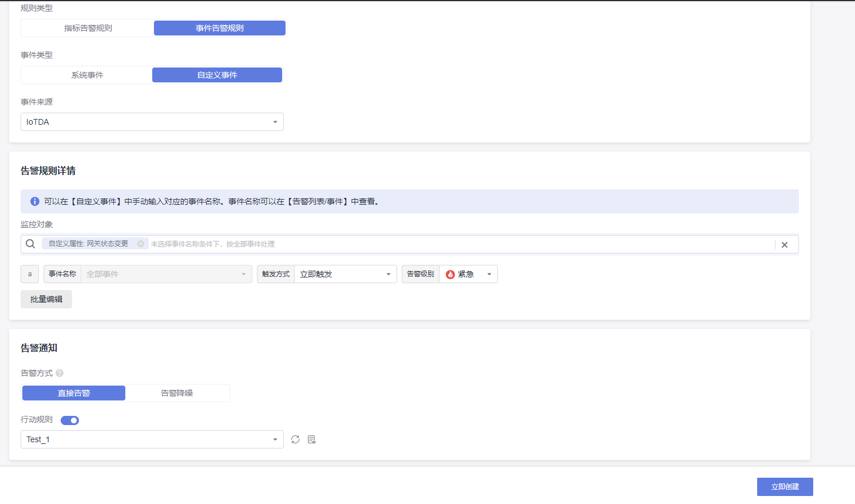Open the action rule management icon
This screenshot has width=855, height=504.
tap(312, 439)
